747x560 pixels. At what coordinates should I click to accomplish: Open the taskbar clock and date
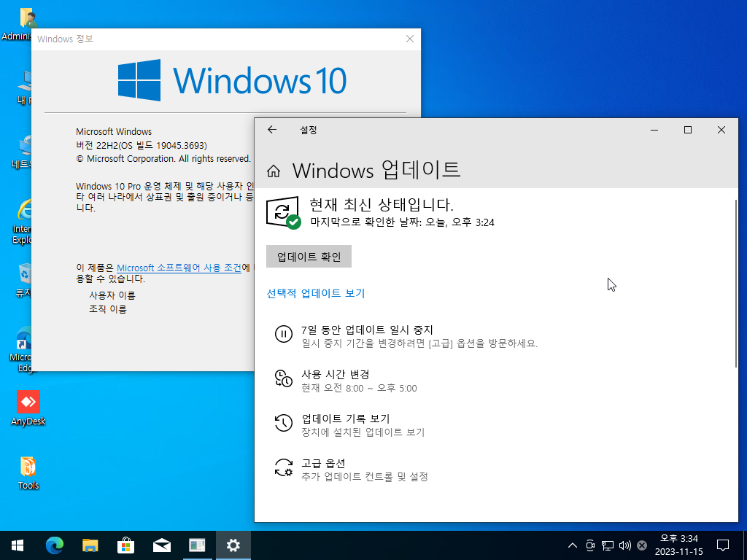(679, 545)
